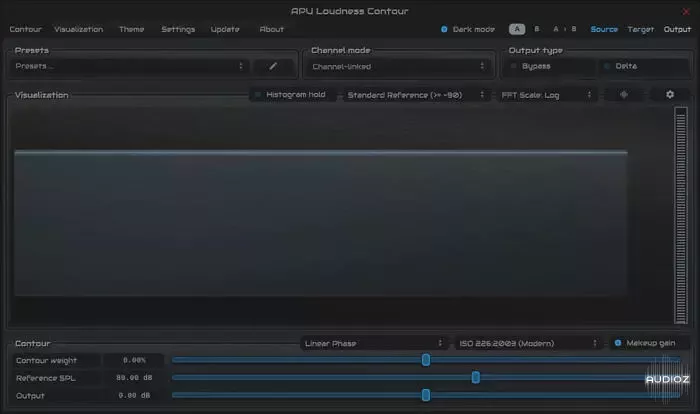This screenshot has width=700, height=414.
Task: Open the Visualization menu
Action: pyautogui.click(x=79, y=29)
